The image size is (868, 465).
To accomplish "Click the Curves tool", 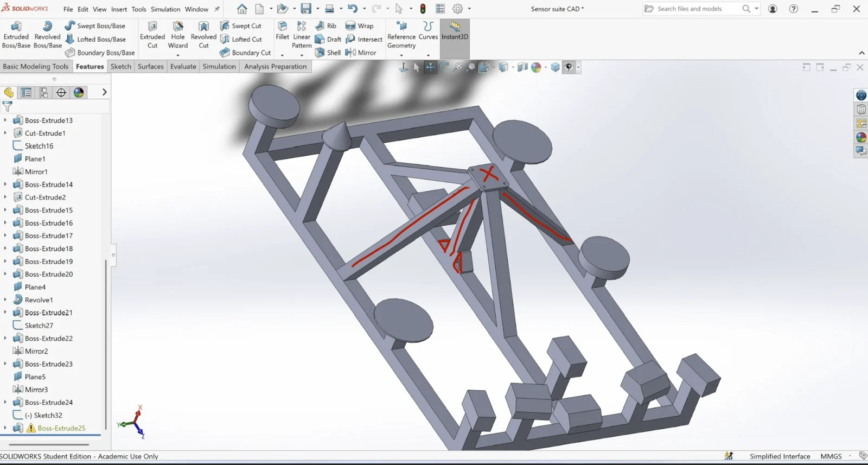I will [428, 31].
